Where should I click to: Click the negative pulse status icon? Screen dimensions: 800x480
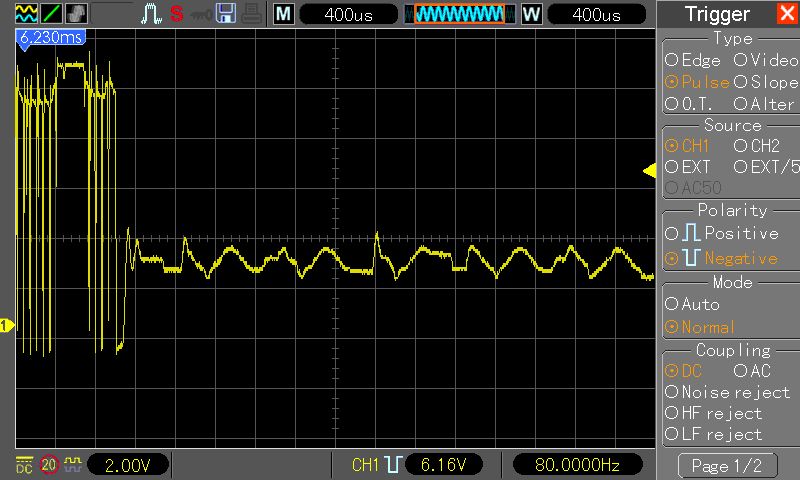[393, 465]
